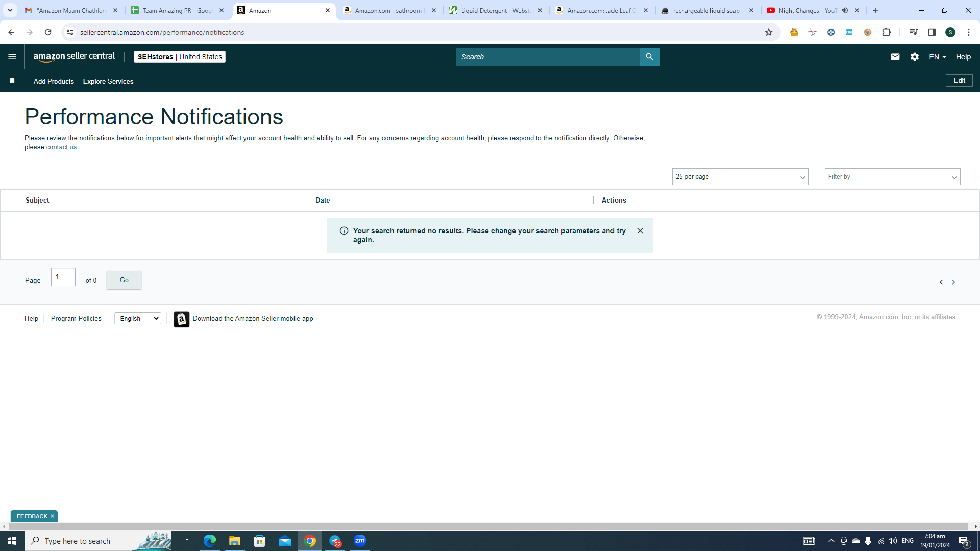Open footer Help link
Viewport: 980px width, 551px height.
coord(31,318)
